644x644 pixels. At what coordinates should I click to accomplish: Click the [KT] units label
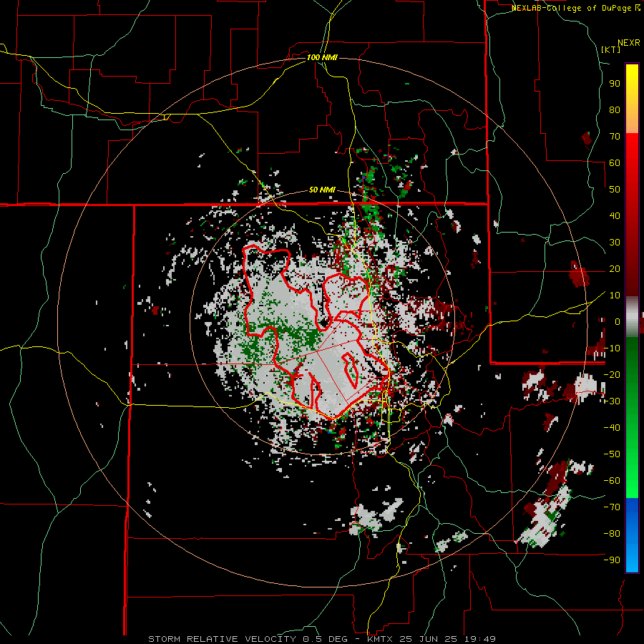(611, 49)
